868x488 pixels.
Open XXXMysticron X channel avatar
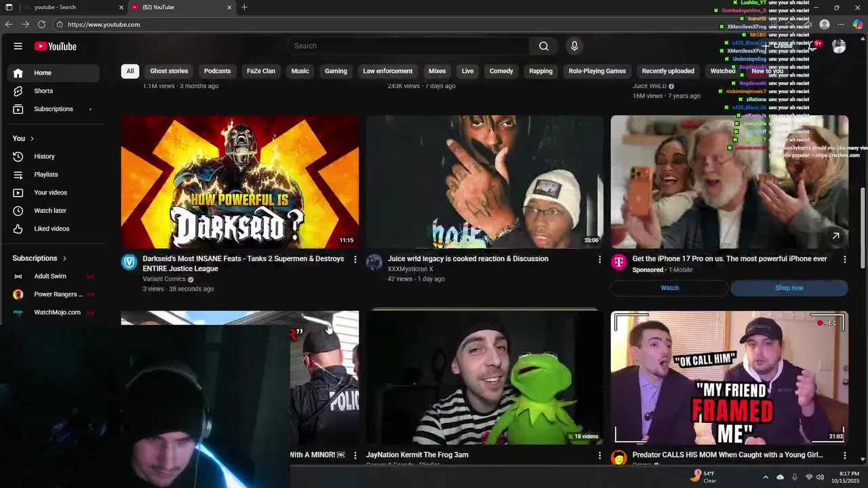374,262
